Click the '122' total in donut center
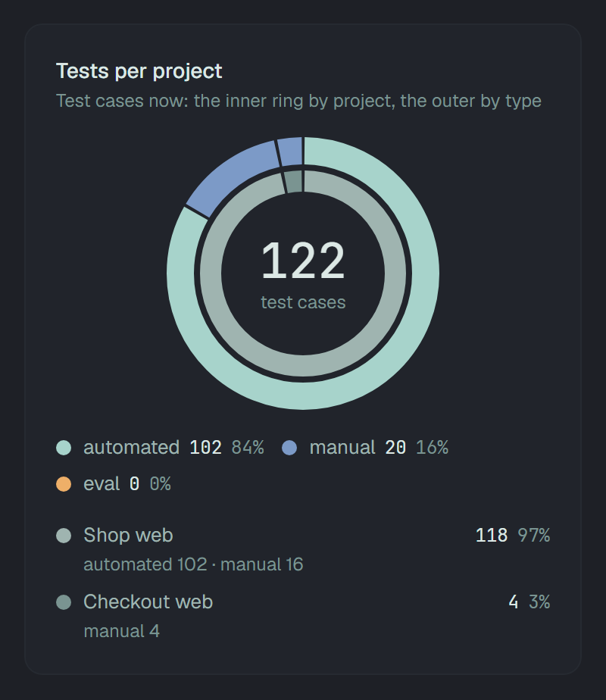The height and width of the screenshot is (700, 606). pos(303,261)
